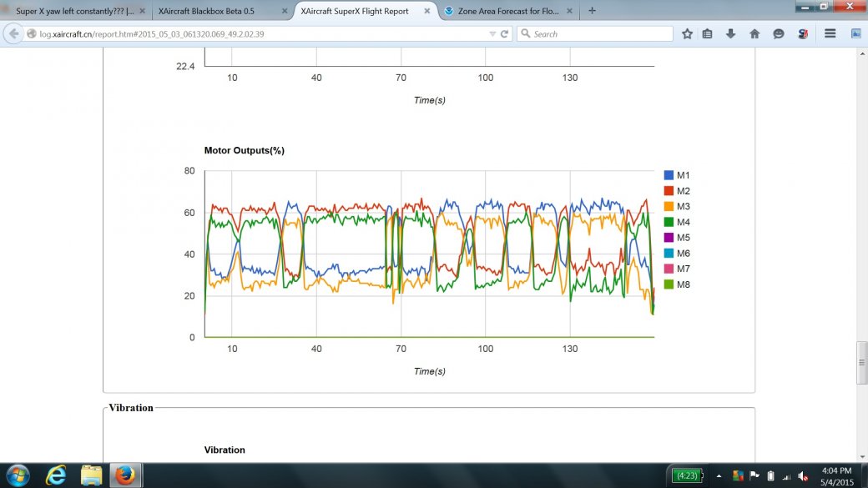Viewport: 868px width, 488px height.
Task: Click the pink M7 legend swatch
Action: (669, 269)
